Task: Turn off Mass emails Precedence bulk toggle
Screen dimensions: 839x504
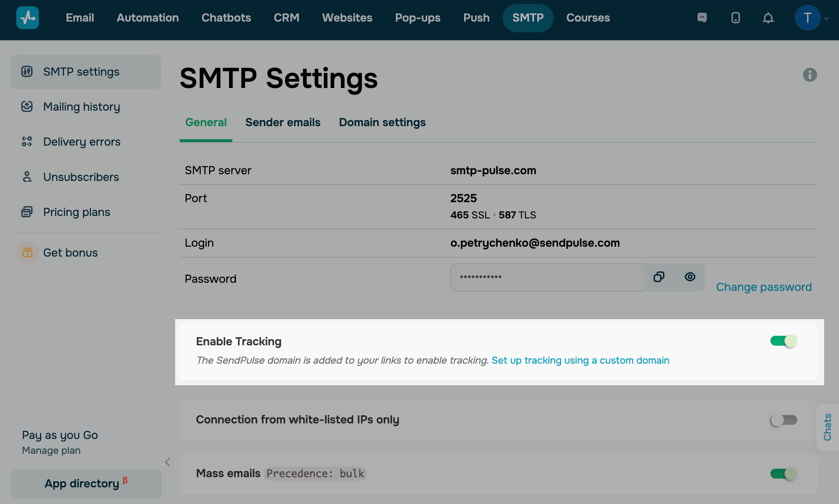Action: [783, 474]
